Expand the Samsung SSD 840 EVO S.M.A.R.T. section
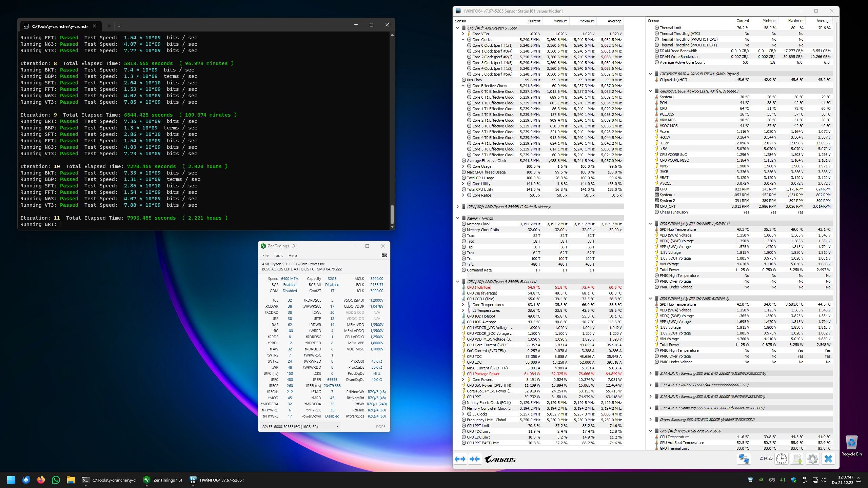868x488 pixels. (x=650, y=373)
